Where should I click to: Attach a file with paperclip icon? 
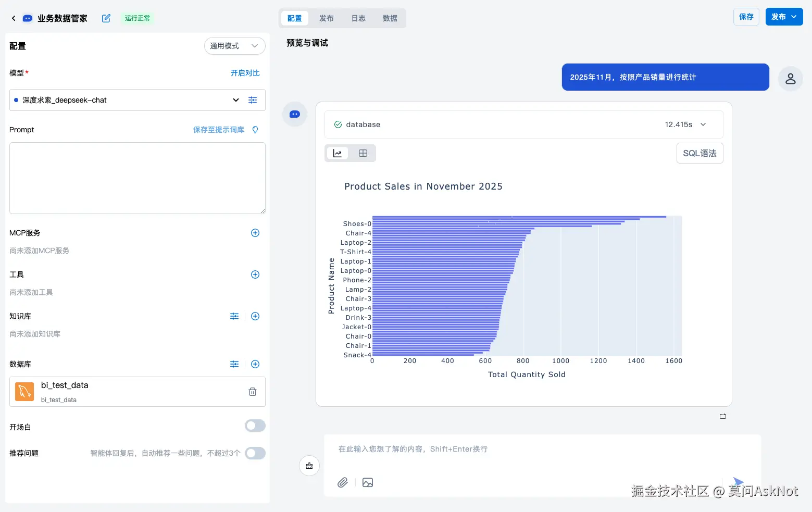coord(343,482)
